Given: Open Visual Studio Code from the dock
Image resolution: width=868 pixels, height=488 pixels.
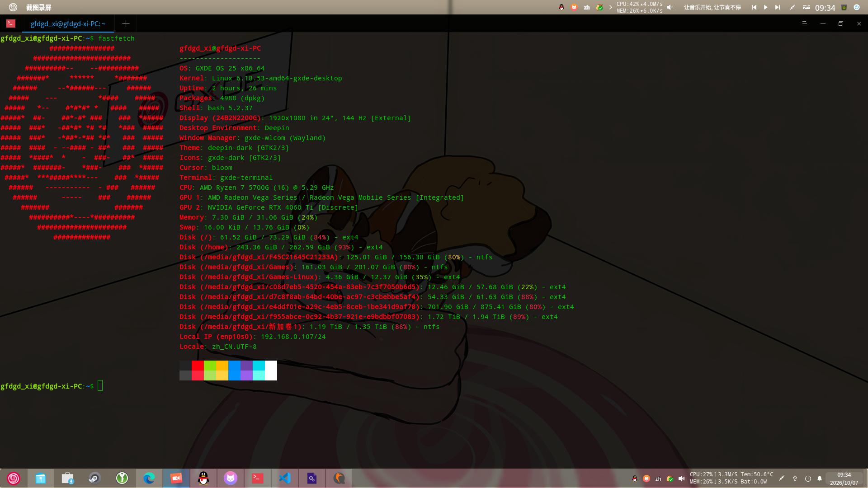Looking at the screenshot, I should click(285, 478).
